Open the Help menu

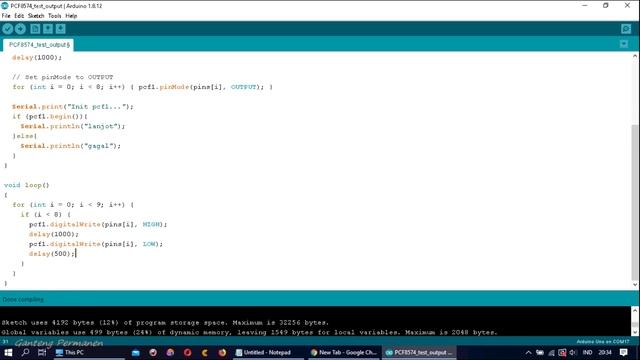(71, 16)
